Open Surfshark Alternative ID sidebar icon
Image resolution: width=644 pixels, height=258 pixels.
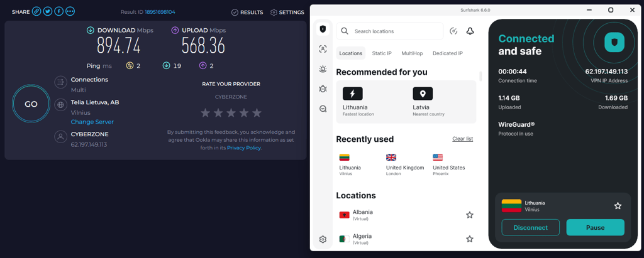click(323, 49)
